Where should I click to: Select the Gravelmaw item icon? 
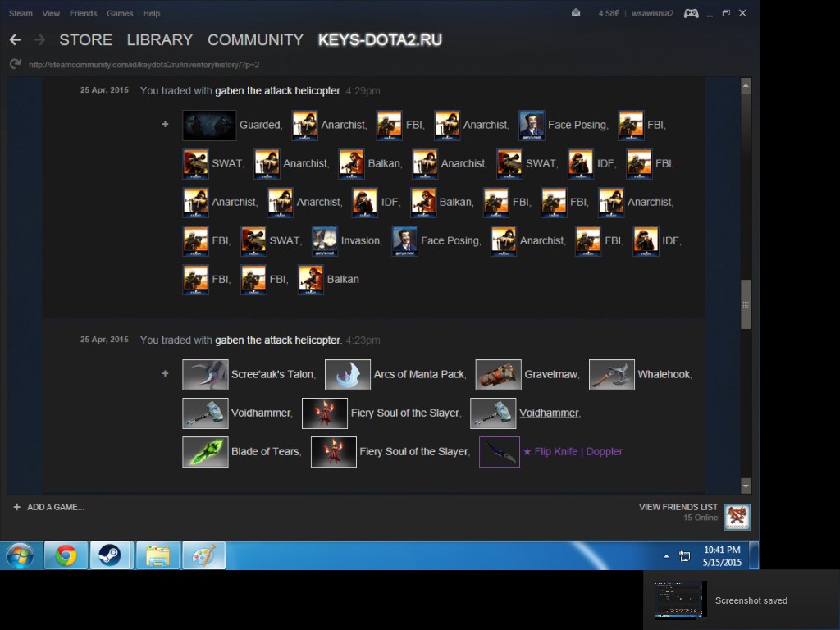click(x=498, y=374)
